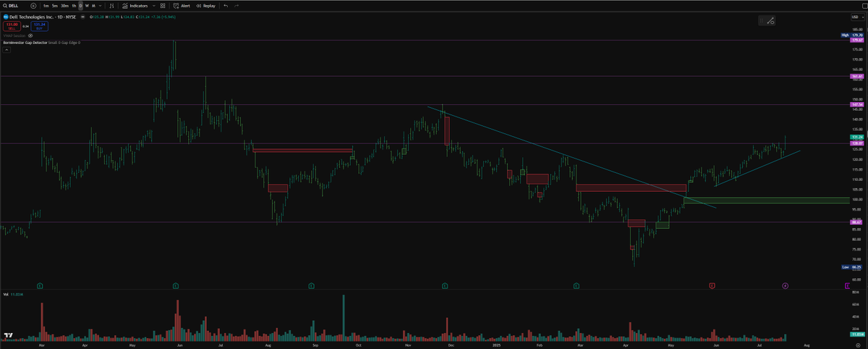The height and width of the screenshot is (349, 868).
Task: Click the red earnings marker icon
Action: click(712, 286)
